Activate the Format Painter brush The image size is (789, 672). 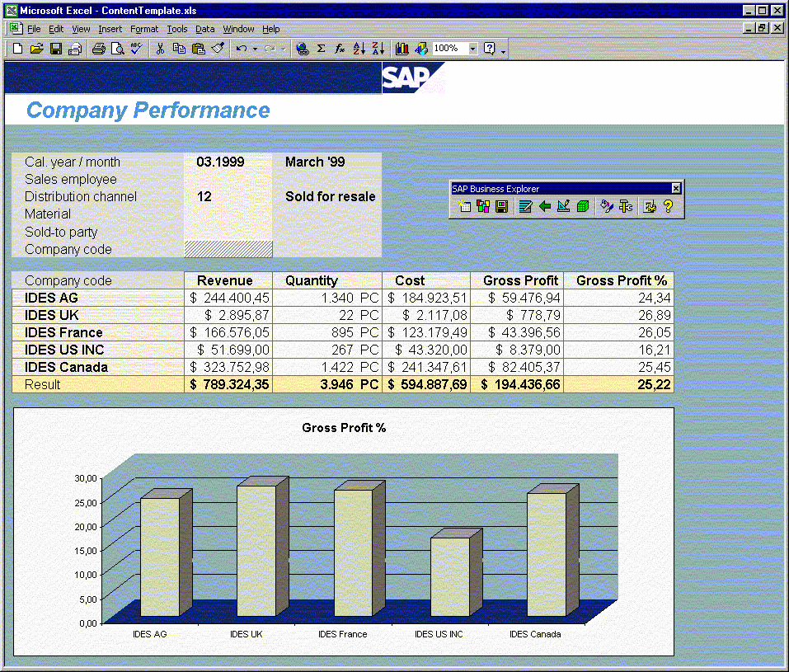218,49
